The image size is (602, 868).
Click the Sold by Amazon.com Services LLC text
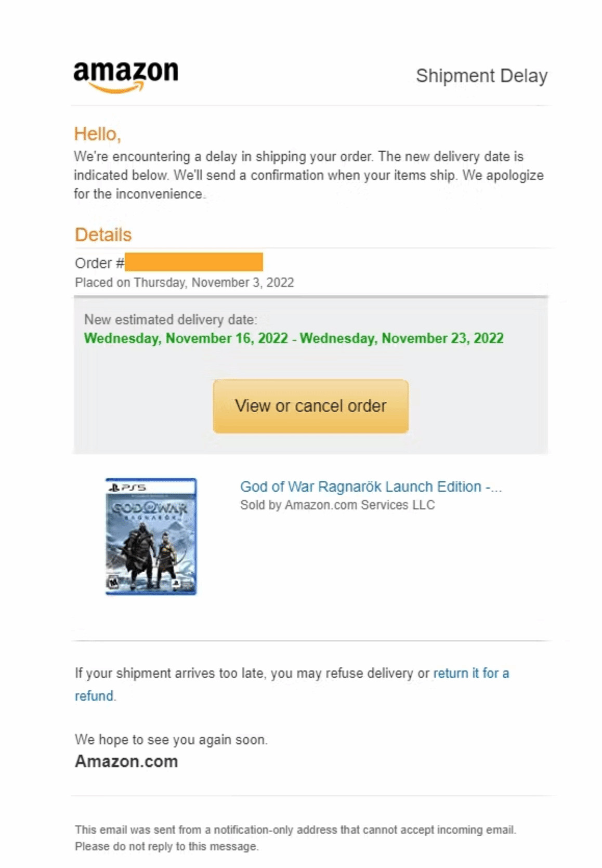pos(337,505)
